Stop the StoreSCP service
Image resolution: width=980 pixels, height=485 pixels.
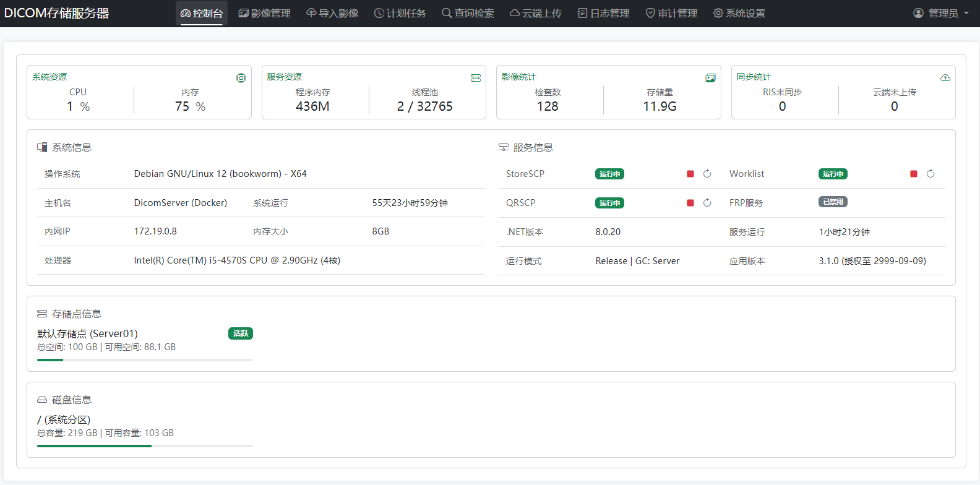pos(690,174)
